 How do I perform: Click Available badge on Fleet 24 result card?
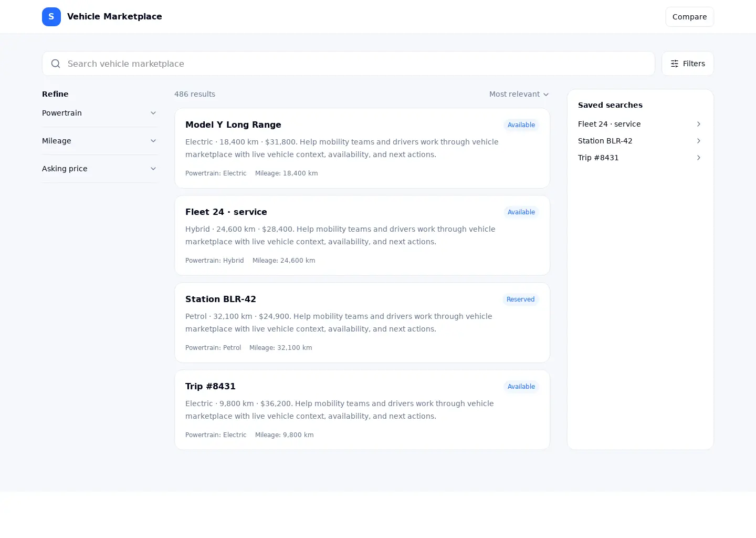click(x=521, y=212)
